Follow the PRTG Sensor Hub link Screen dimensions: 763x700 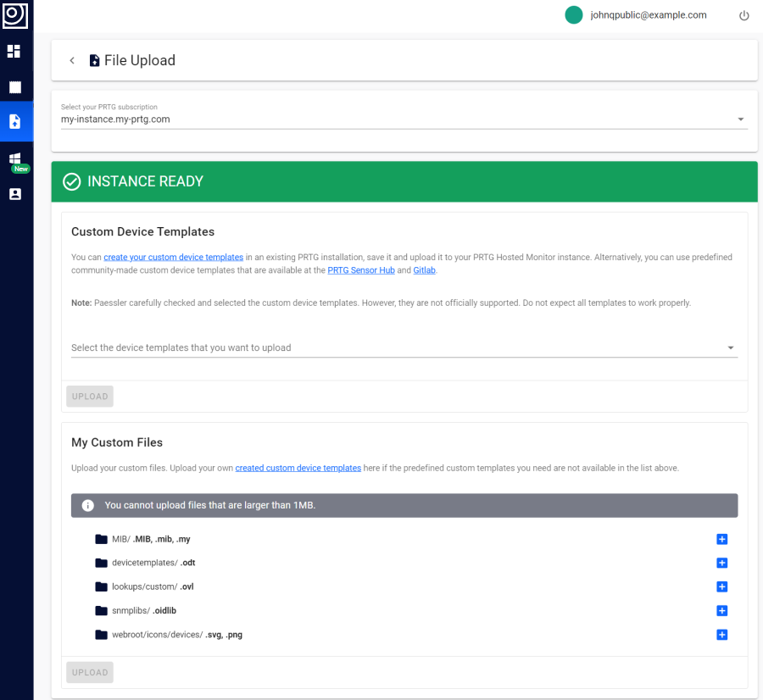[361, 270]
